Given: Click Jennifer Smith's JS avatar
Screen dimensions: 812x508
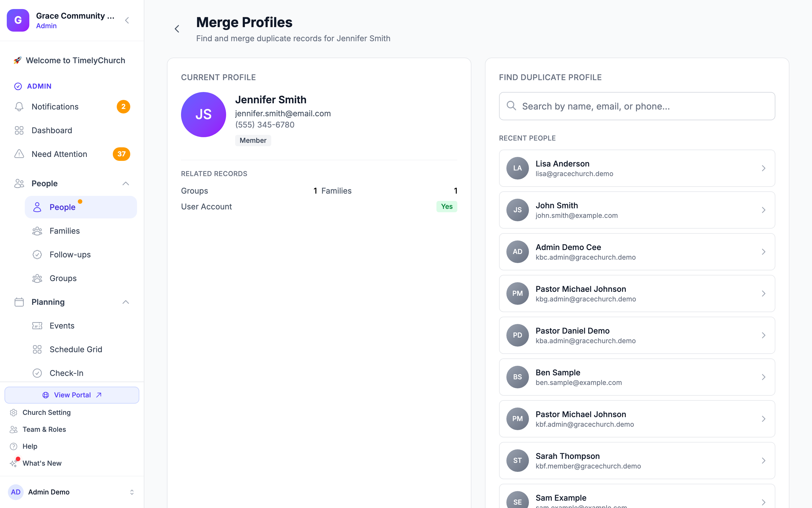Looking at the screenshot, I should coord(203,115).
